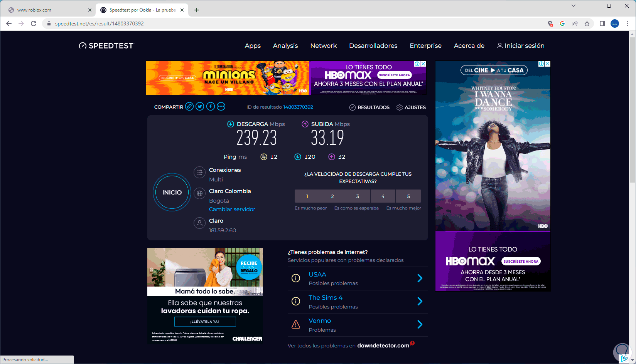
Task: Click the info icon next to The Sims 4
Action: (x=296, y=301)
